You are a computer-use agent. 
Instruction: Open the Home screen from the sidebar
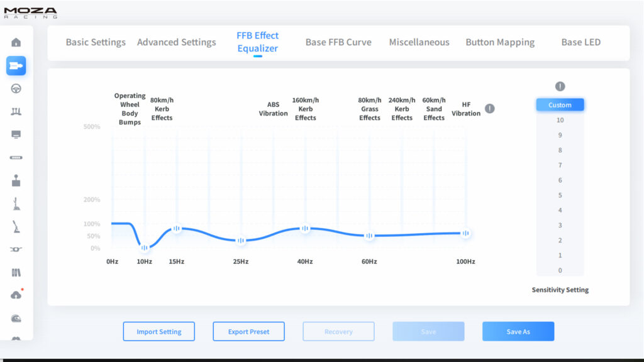click(x=16, y=43)
